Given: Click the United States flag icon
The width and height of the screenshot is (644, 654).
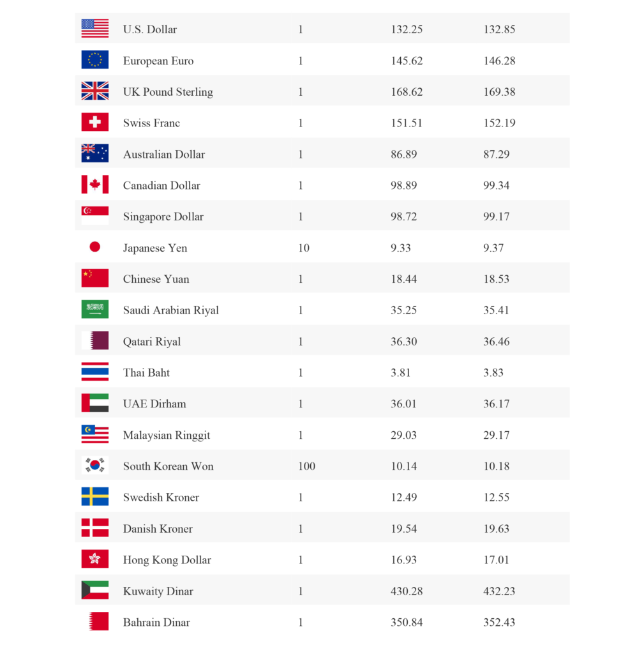Looking at the screenshot, I should 94,29.
